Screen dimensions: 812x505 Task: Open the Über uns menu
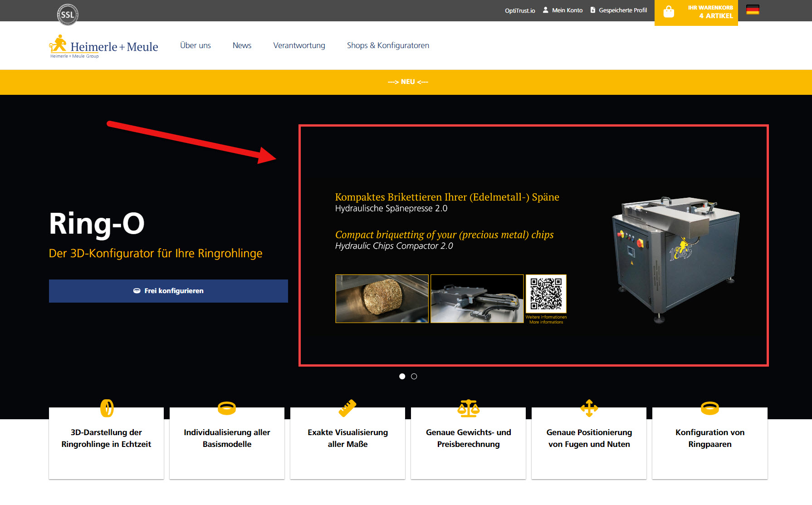click(196, 45)
